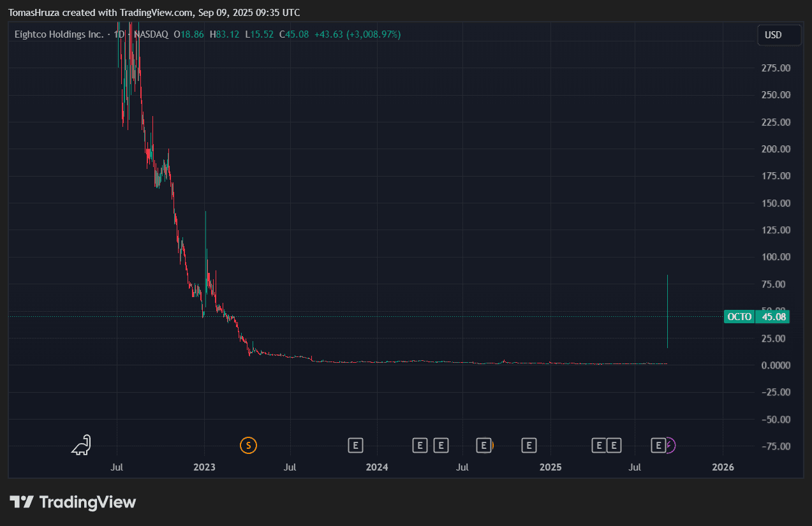Click the OCTO ticker price label
812x526 pixels.
click(x=739, y=317)
